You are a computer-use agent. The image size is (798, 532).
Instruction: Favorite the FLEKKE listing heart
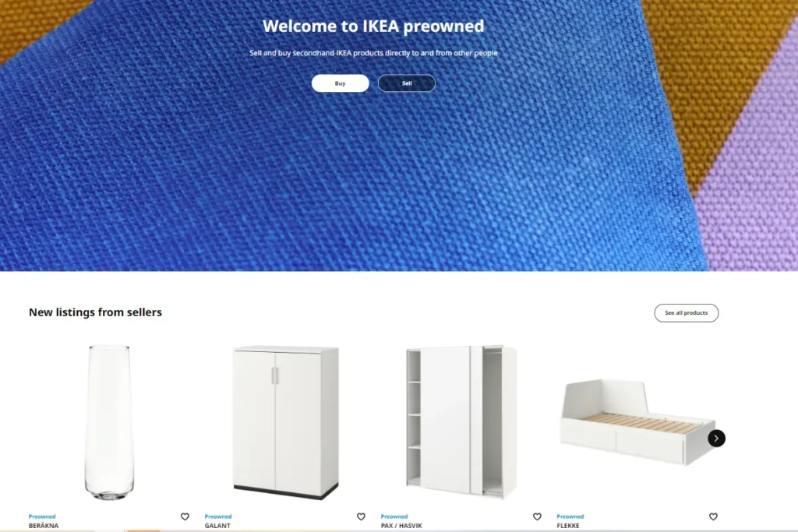tap(713, 516)
